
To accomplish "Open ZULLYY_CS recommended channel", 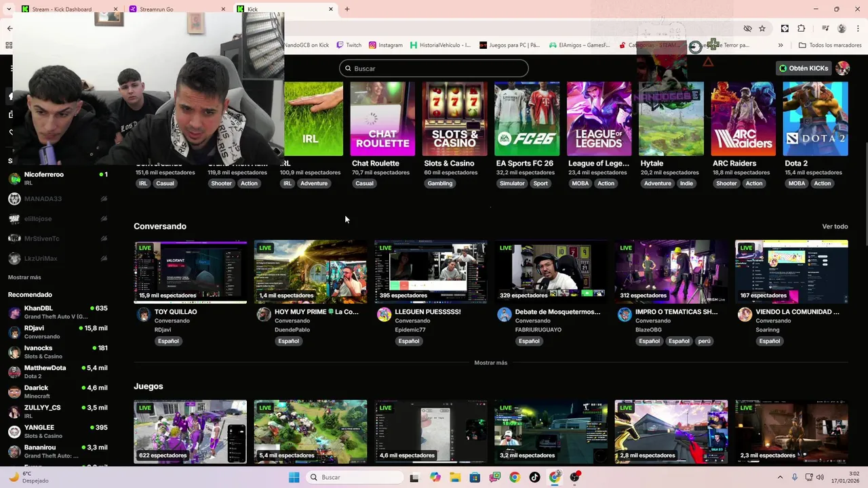I will (x=58, y=411).
